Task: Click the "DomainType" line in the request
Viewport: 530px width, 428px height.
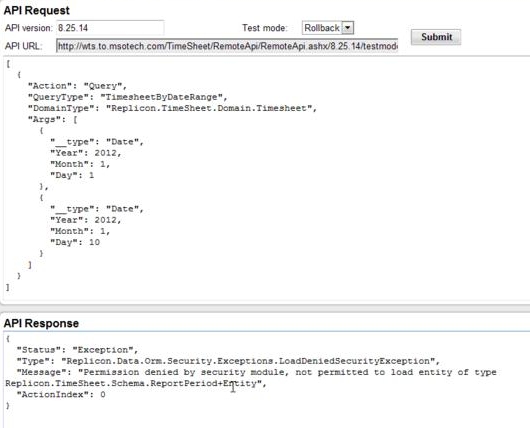Action: tap(172, 108)
